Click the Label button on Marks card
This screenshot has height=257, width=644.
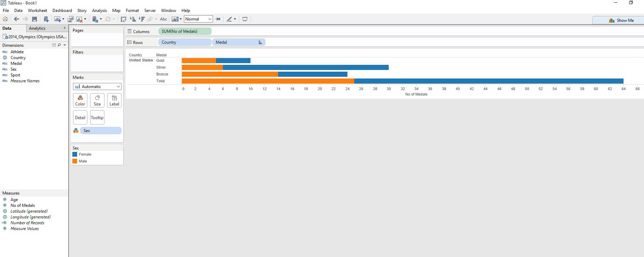(114, 100)
